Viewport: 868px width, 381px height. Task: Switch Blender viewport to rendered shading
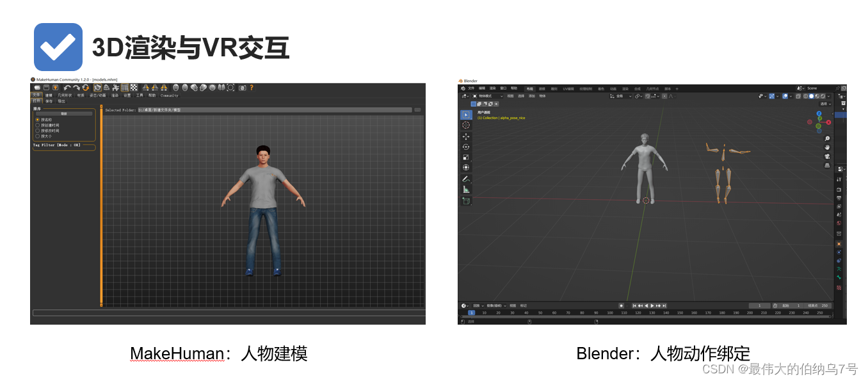click(x=823, y=96)
